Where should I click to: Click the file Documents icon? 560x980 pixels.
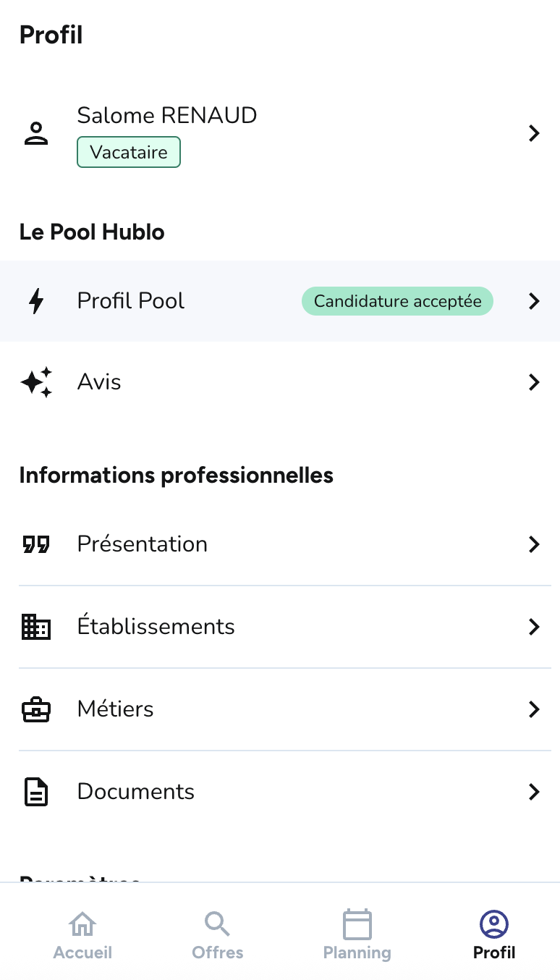click(35, 792)
